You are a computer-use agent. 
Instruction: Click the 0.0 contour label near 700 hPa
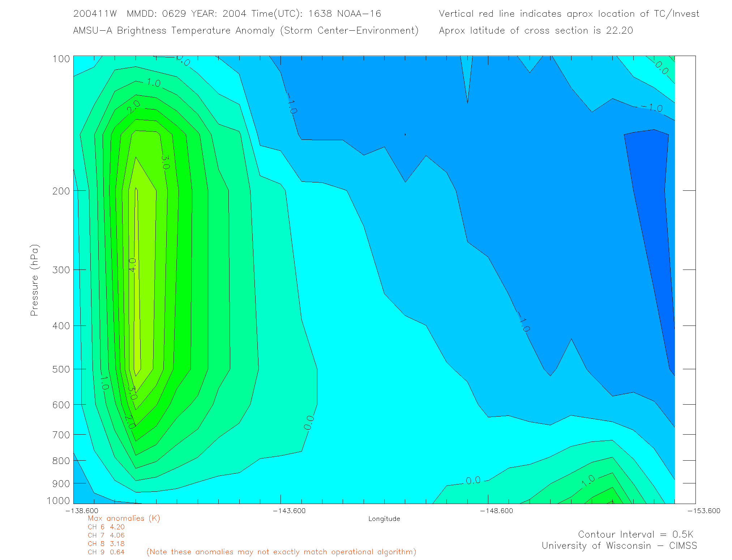(x=309, y=423)
